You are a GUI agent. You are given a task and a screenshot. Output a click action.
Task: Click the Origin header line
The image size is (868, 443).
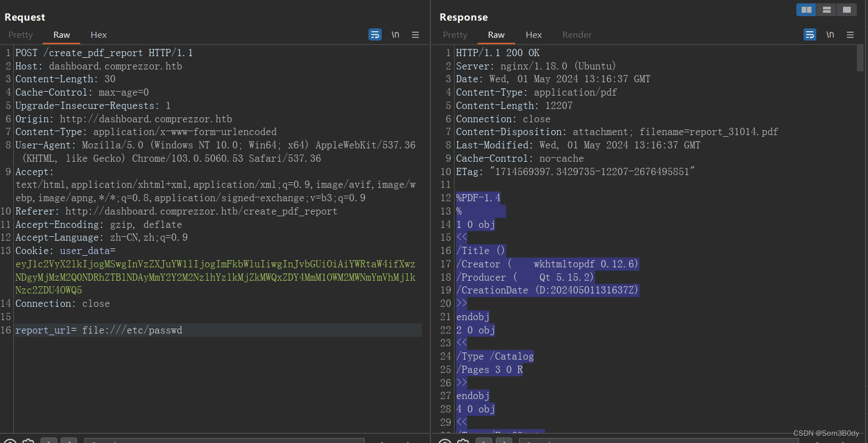point(123,119)
